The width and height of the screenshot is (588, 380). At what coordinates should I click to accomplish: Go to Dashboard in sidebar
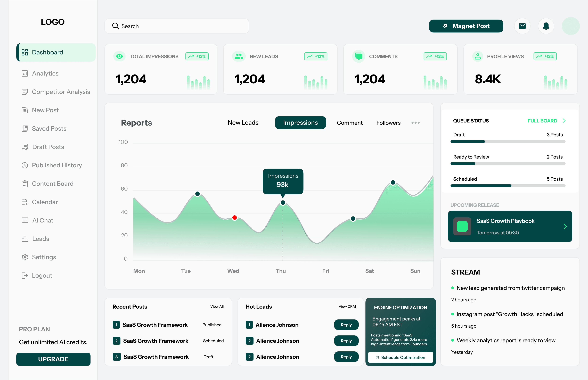click(x=56, y=52)
